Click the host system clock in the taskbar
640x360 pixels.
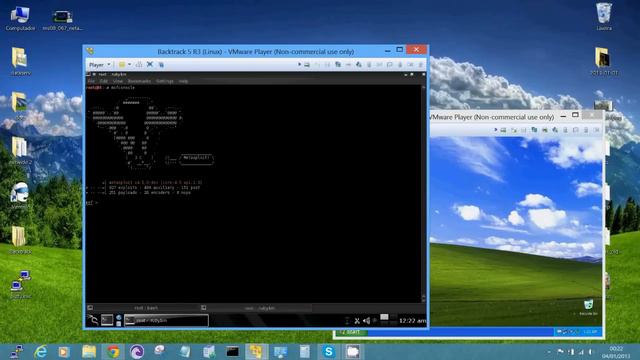616,352
